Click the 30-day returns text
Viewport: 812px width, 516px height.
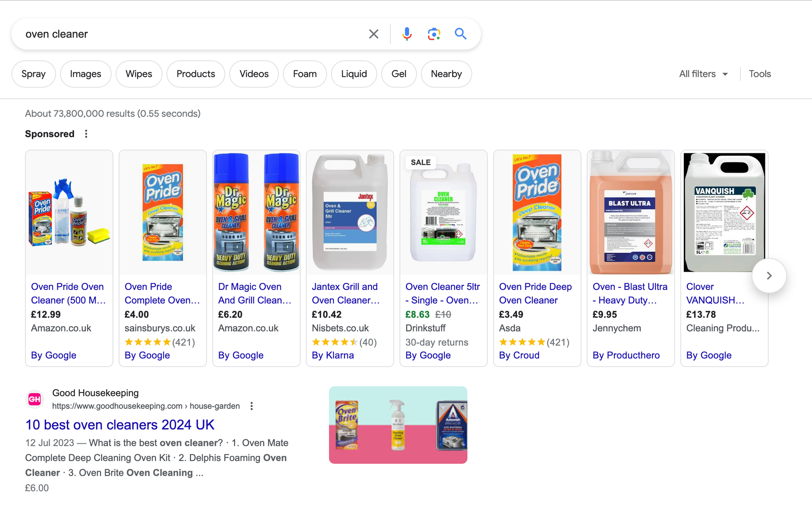tap(437, 342)
